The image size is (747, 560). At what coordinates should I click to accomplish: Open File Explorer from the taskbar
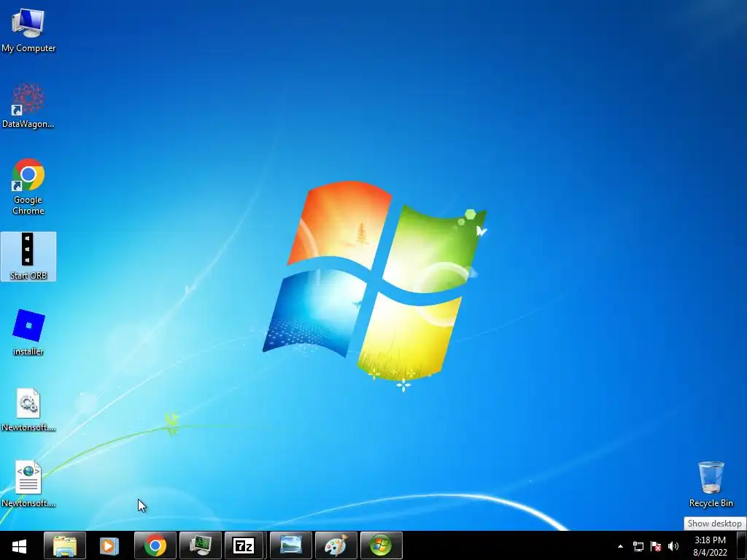pyautogui.click(x=65, y=545)
